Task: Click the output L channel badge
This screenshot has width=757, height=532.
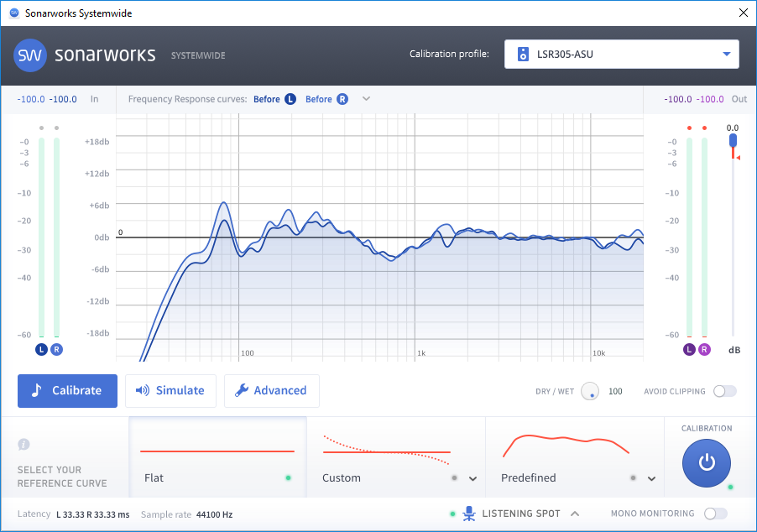Action: (689, 350)
